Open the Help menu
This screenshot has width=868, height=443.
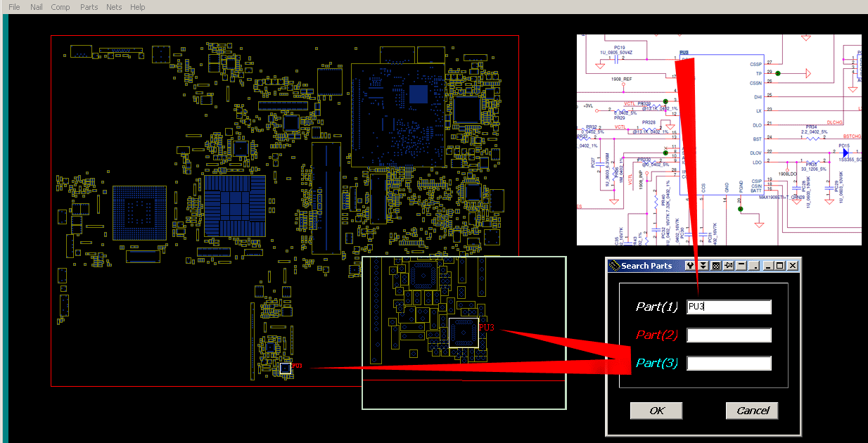(138, 7)
